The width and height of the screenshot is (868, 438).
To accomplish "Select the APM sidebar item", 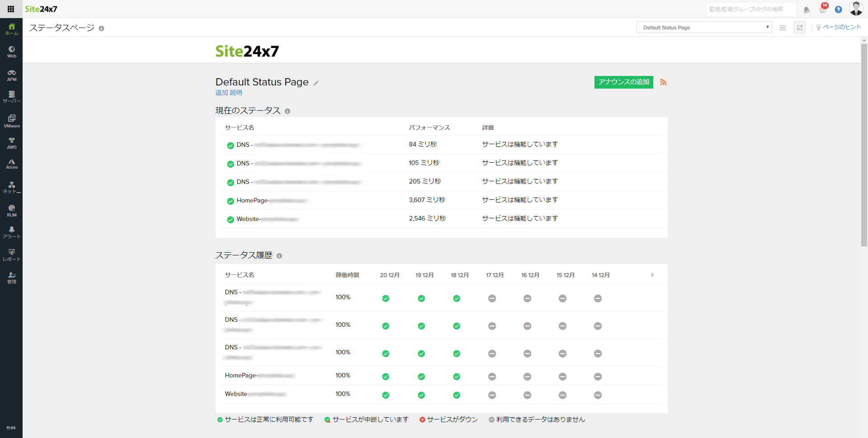I will (12, 75).
